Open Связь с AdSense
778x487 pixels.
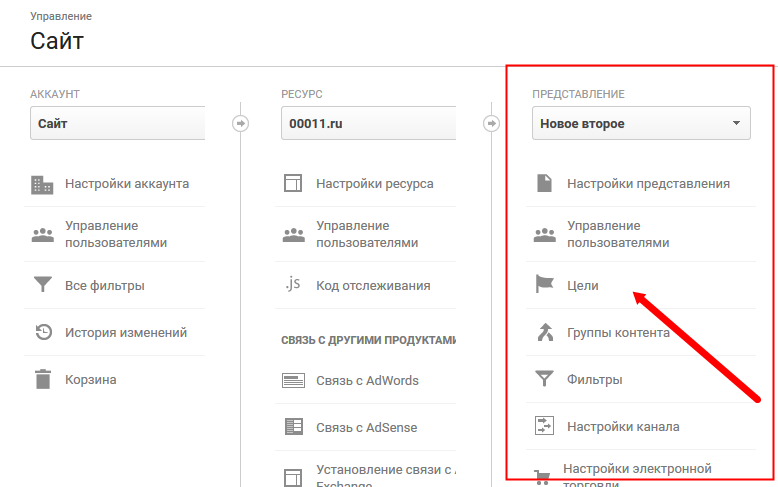pyautogui.click(x=366, y=427)
